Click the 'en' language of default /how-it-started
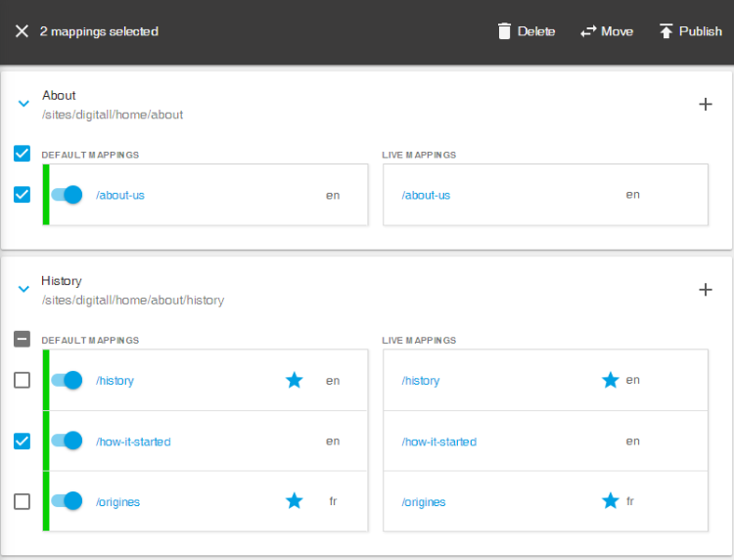Viewport: 734px width, 560px height. [x=333, y=442]
